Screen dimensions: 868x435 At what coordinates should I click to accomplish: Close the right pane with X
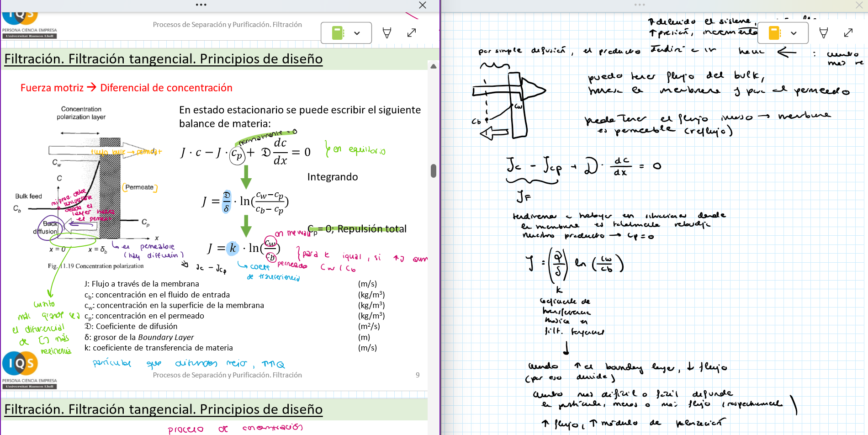[859, 5]
